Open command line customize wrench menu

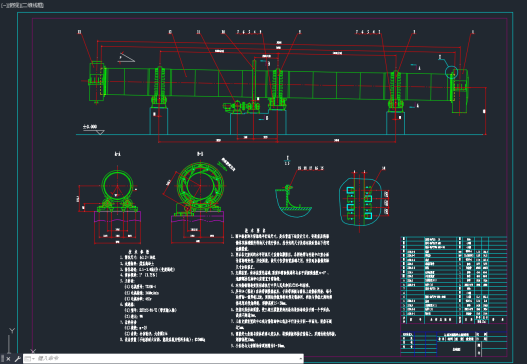click(x=17, y=359)
